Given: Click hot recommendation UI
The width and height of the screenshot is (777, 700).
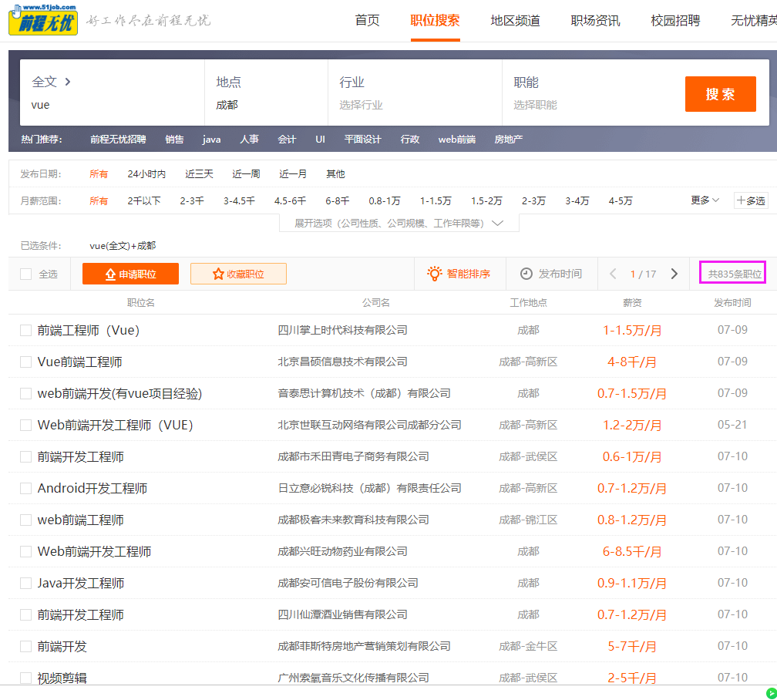Looking at the screenshot, I should coord(320,140).
